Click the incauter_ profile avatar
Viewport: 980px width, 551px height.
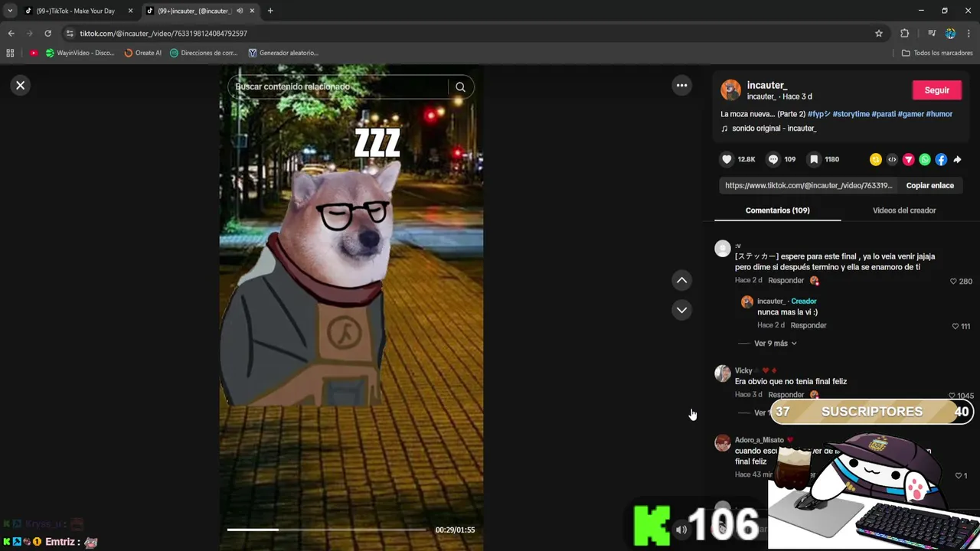(x=730, y=90)
